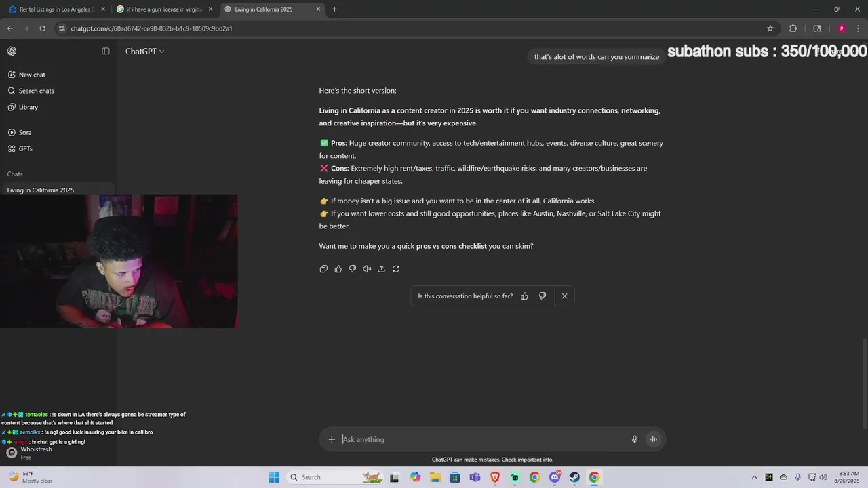Open Microsoft Store from taskbar
This screenshot has height=488, width=868.
[455, 477]
